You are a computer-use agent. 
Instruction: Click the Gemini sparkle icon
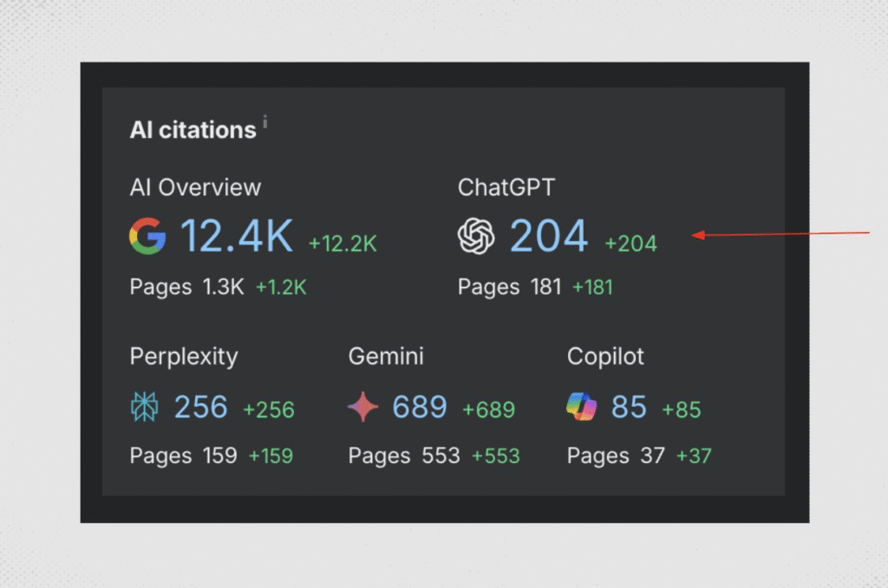click(362, 407)
